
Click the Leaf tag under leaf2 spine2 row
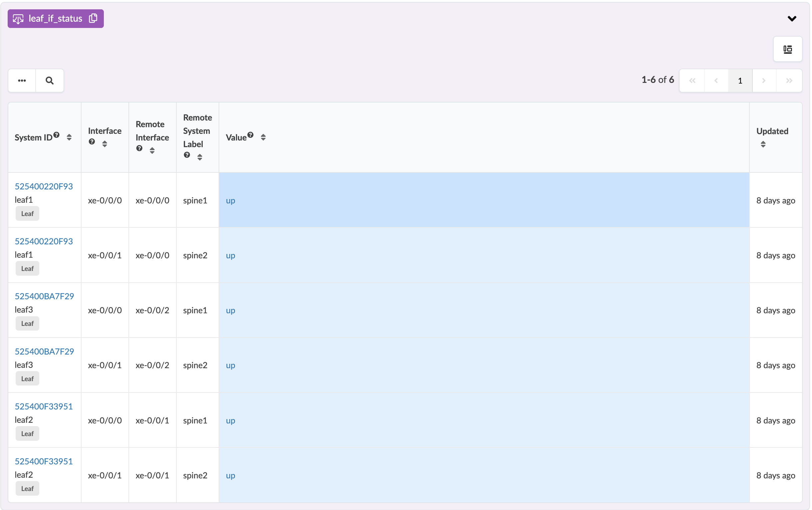pos(27,488)
